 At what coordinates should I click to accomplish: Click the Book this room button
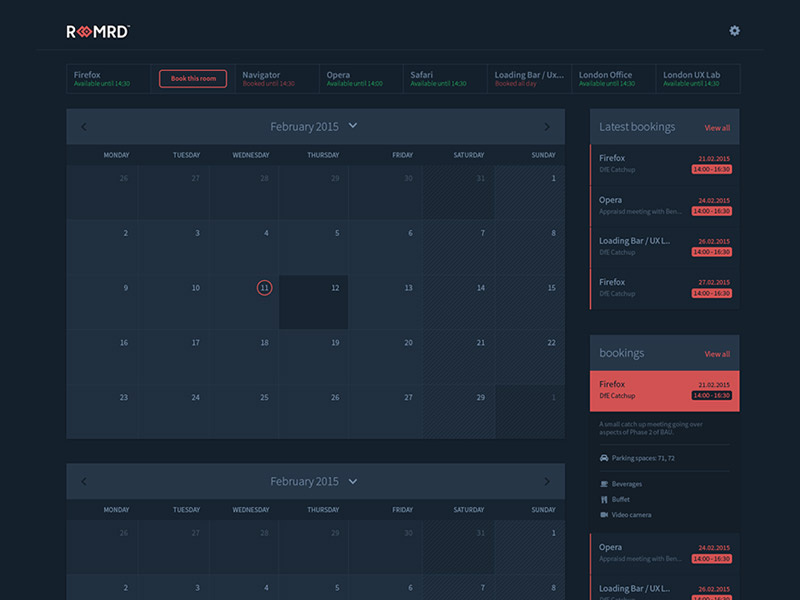tap(192, 78)
